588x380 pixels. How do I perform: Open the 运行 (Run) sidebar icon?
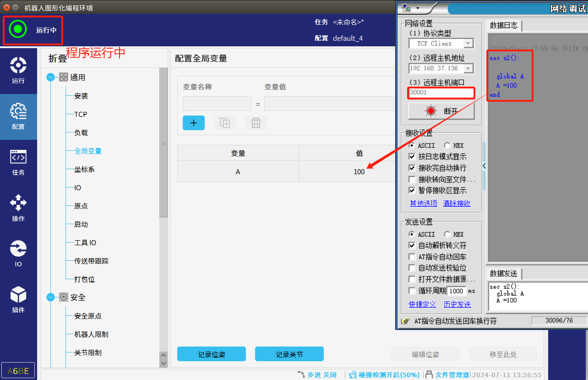tap(18, 71)
